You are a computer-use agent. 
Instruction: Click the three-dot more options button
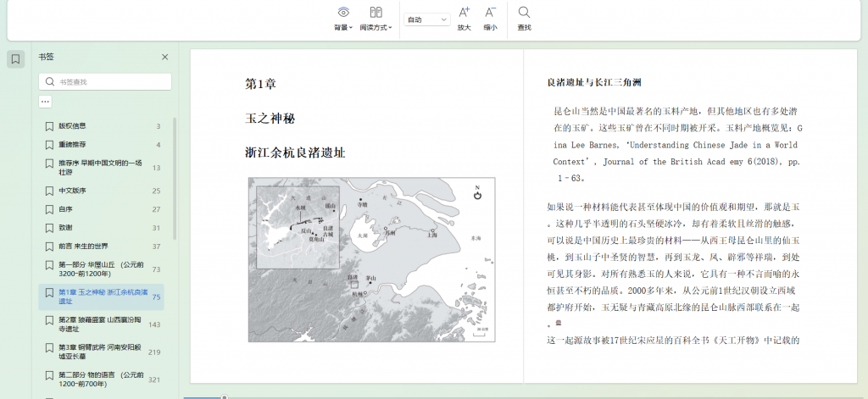pos(46,102)
